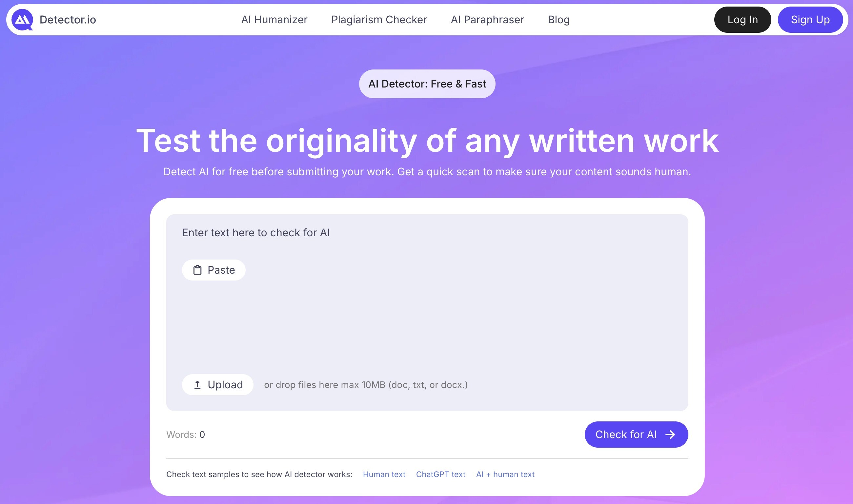This screenshot has height=504, width=853.
Task: Start scan with Check for AI button
Action: click(x=636, y=435)
